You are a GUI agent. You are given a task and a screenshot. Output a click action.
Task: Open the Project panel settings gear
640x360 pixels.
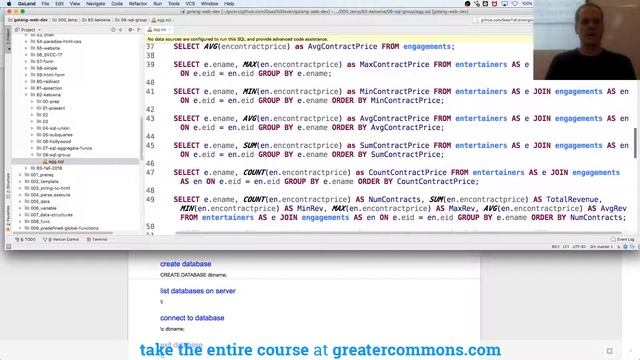[131, 30]
